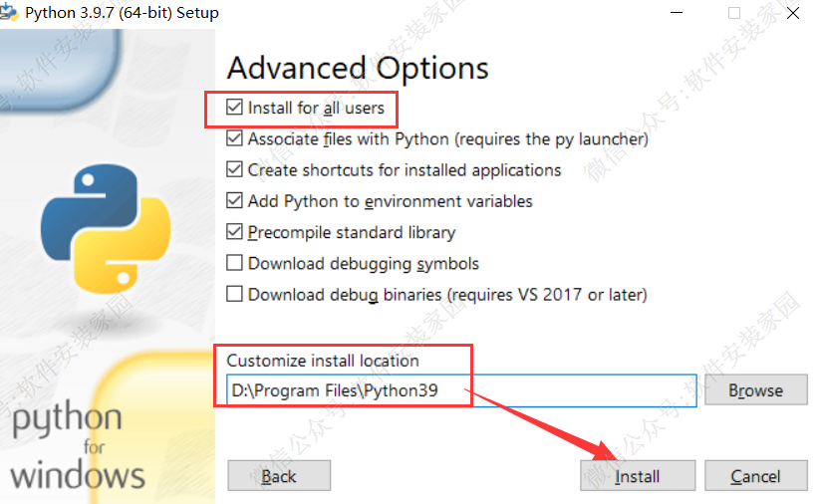The width and height of the screenshot is (821, 504).
Task: Enable Download debugging symbols
Action: (x=235, y=264)
